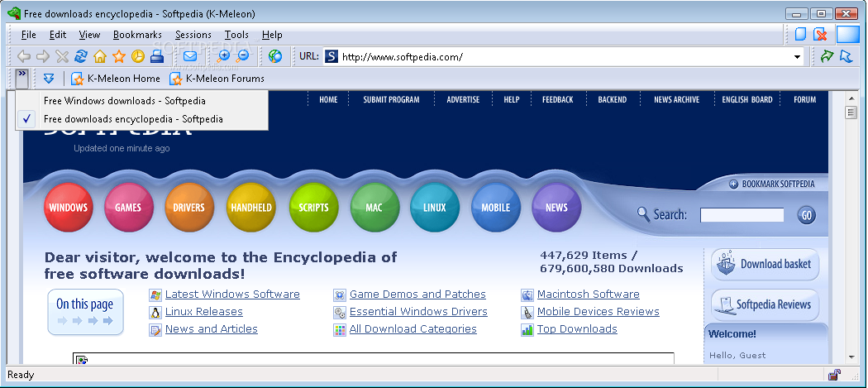The height and width of the screenshot is (388, 868).
Task: Open the Tools menu
Action: [236, 35]
